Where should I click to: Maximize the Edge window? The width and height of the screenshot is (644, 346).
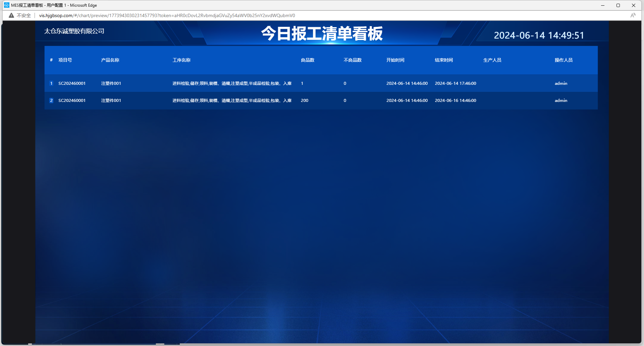pos(618,5)
